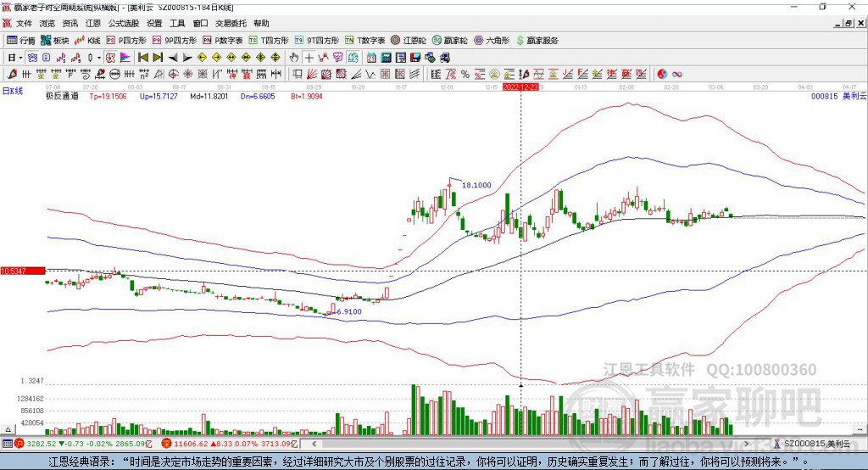Open the 江恩 menu

tap(93, 23)
